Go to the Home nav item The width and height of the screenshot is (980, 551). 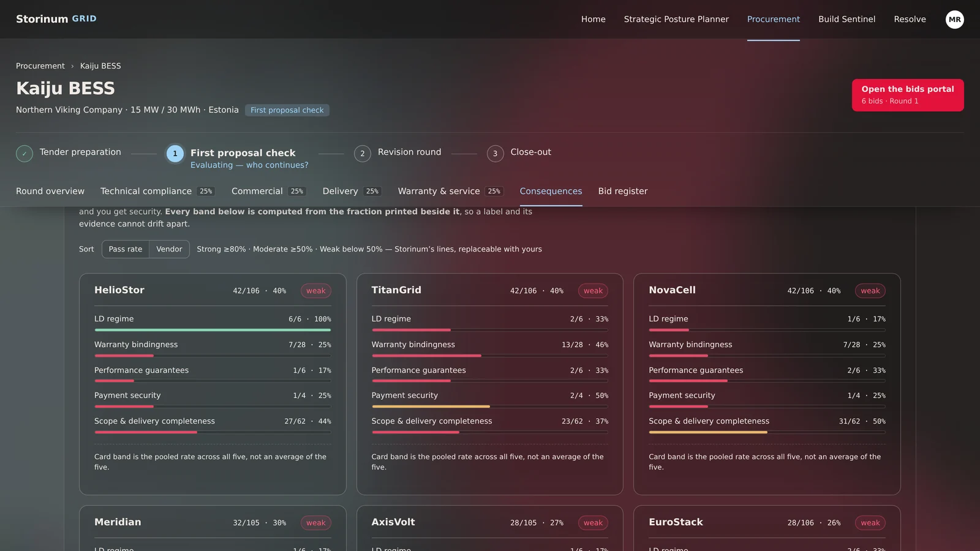[x=594, y=19]
